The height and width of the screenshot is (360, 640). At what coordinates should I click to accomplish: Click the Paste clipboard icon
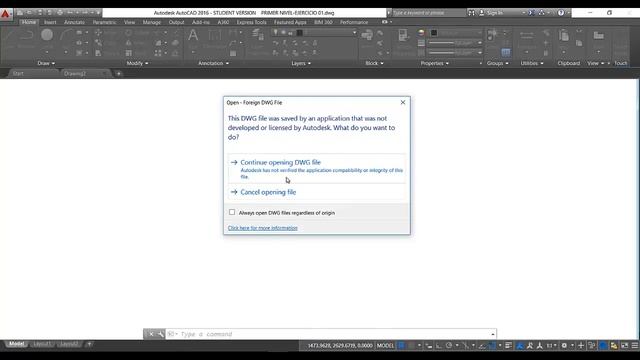(x=564, y=36)
